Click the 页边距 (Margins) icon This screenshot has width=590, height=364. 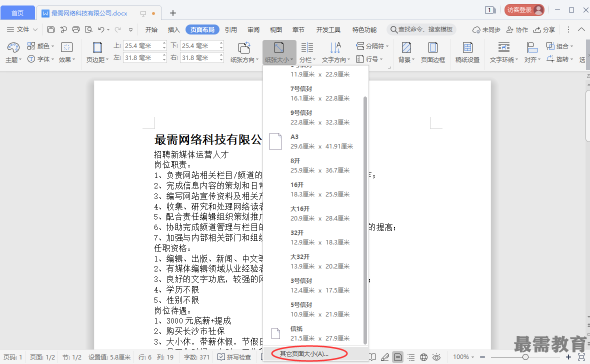click(x=97, y=47)
